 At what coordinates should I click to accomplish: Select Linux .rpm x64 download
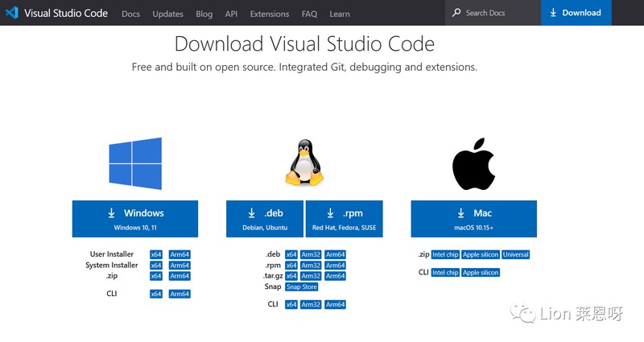tap(291, 266)
